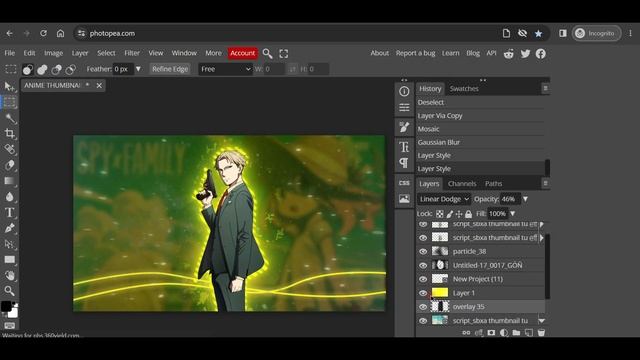Toggle lock all padlock icon
The height and width of the screenshot is (360, 640).
469,214
